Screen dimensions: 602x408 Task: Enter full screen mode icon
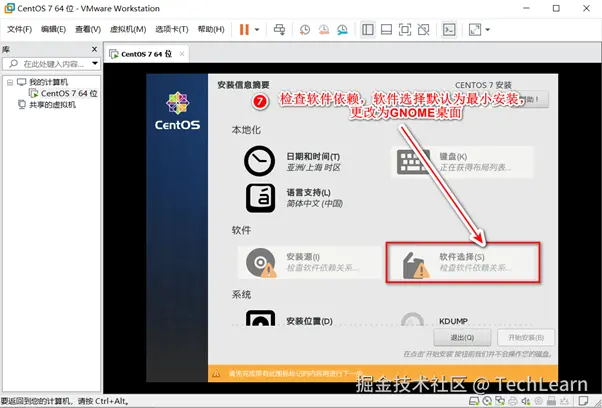[x=405, y=30]
